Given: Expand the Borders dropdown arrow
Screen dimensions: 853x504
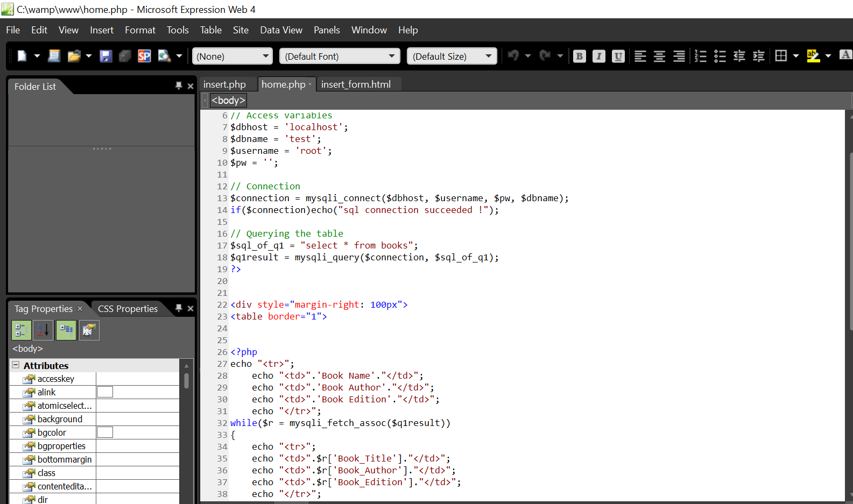Looking at the screenshot, I should coord(796,56).
